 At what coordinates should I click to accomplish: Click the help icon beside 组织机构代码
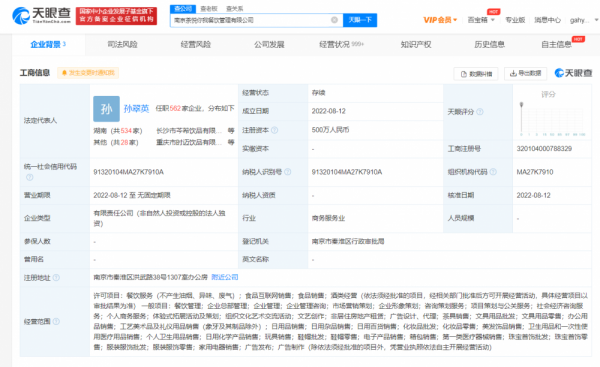click(493, 172)
